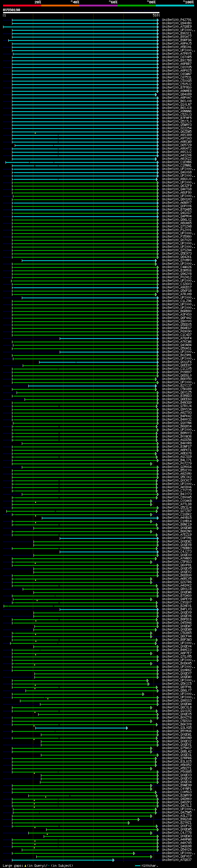Click the hit label UniRef100_O65729
The height and width of the screenshot is (868, 197).
click(177, 145)
